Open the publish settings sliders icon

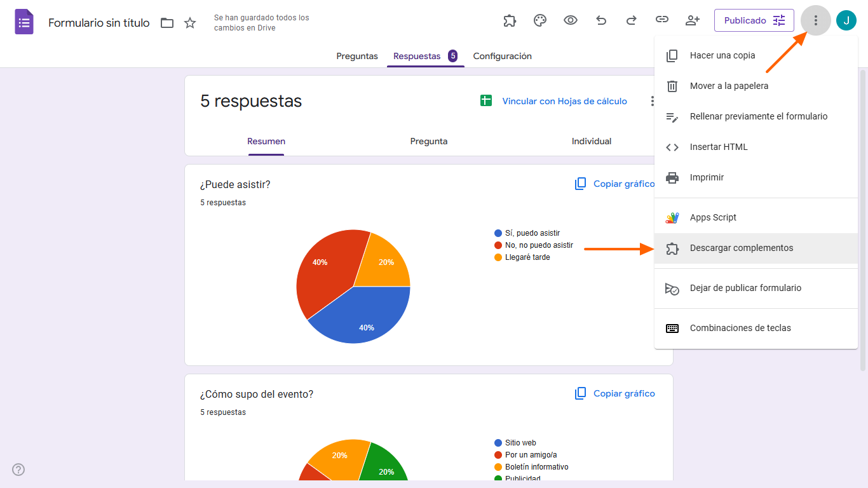tap(780, 20)
